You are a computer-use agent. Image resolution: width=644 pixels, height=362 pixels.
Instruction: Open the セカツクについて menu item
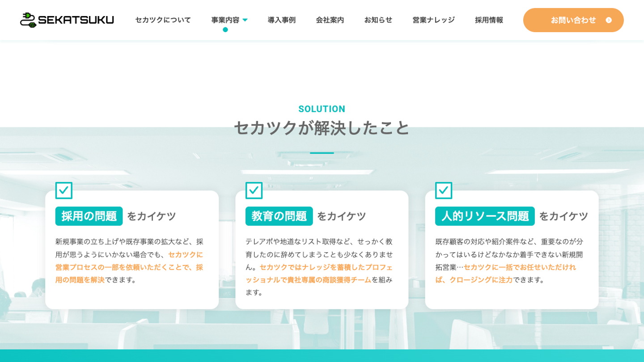click(163, 20)
